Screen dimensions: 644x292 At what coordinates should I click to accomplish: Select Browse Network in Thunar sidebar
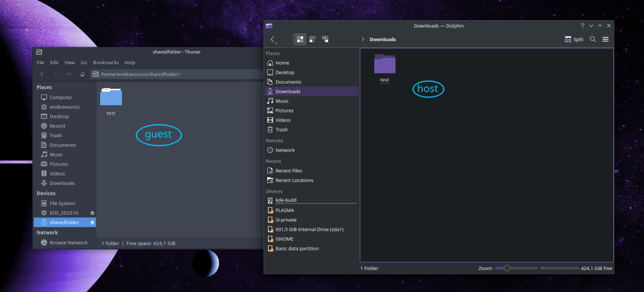(x=68, y=242)
